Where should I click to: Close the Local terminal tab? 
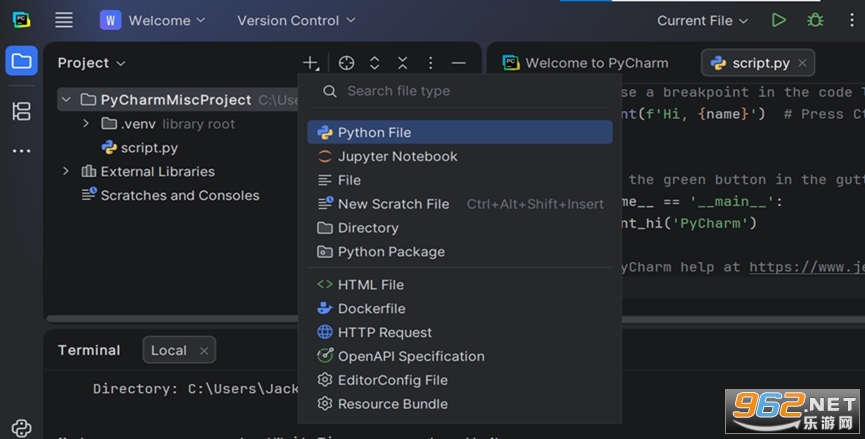tap(204, 351)
